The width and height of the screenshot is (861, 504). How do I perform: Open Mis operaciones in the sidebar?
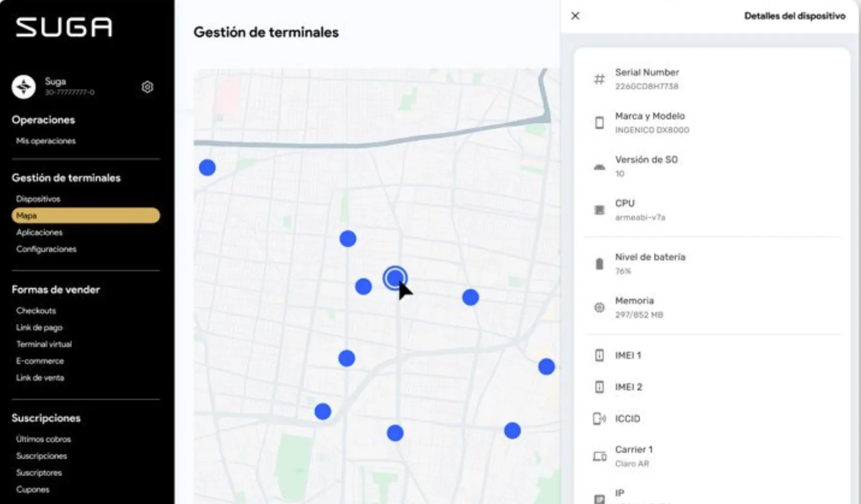pyautogui.click(x=46, y=141)
